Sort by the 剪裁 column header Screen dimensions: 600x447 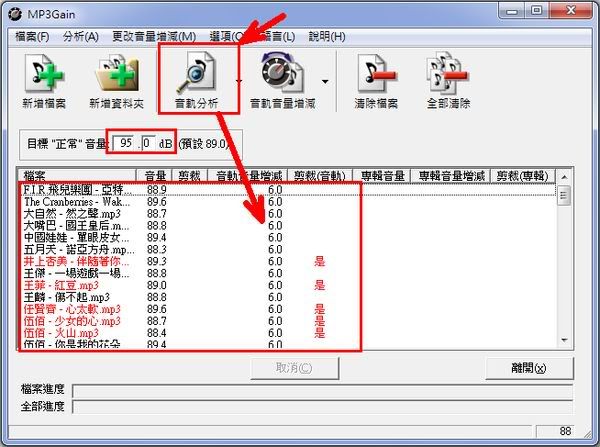click(x=190, y=176)
